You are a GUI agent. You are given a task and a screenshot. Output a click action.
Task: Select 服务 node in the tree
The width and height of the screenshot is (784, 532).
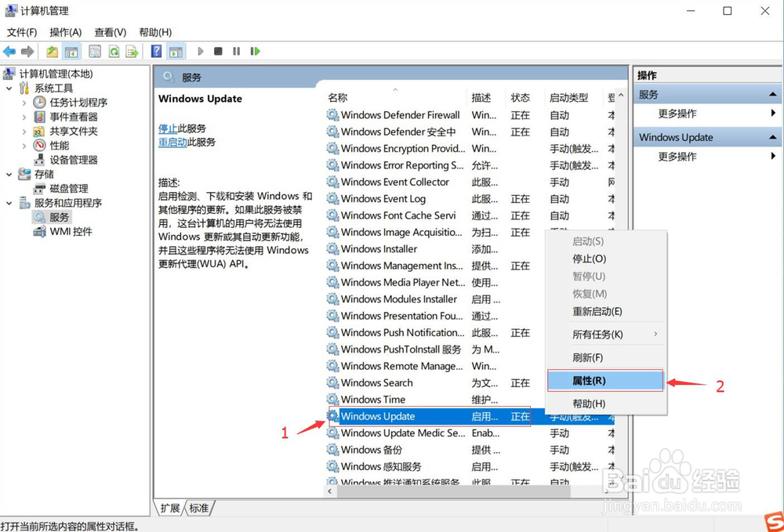59,217
